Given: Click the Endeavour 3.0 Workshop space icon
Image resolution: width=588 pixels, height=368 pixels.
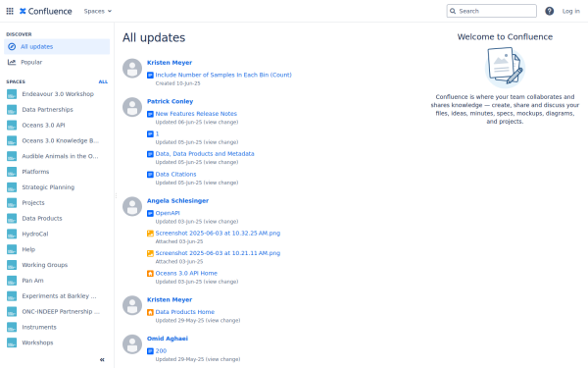Looking at the screenshot, I should click(12, 94).
